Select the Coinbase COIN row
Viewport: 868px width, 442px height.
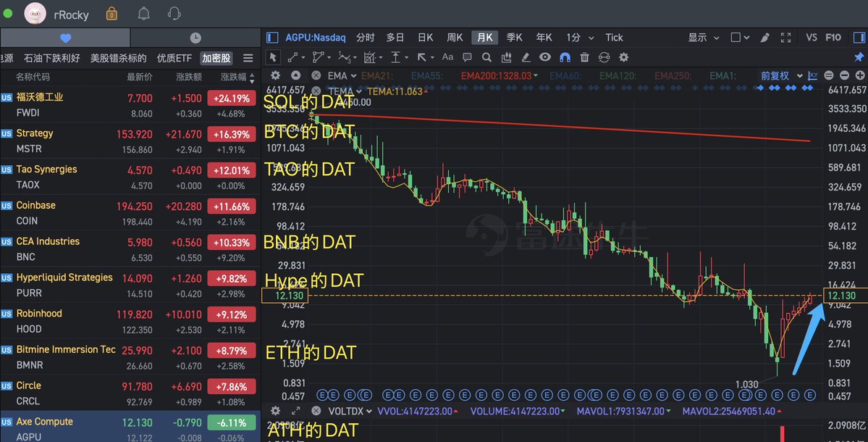point(130,213)
